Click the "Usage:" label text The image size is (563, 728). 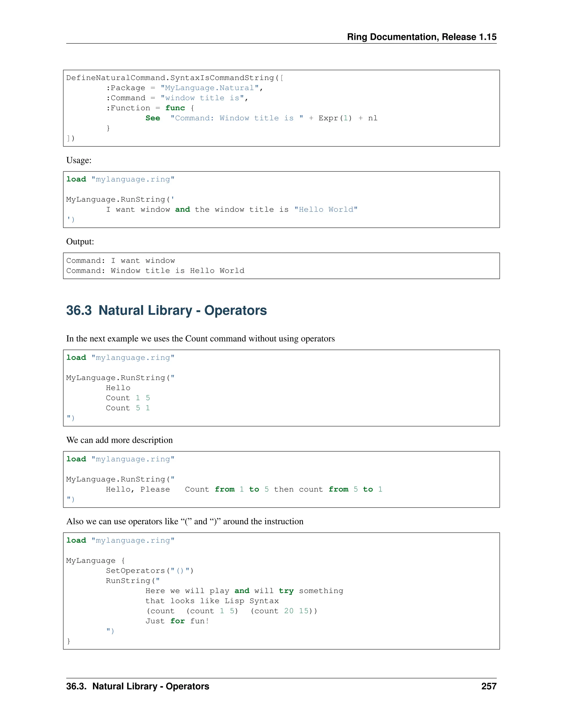click(x=79, y=160)
